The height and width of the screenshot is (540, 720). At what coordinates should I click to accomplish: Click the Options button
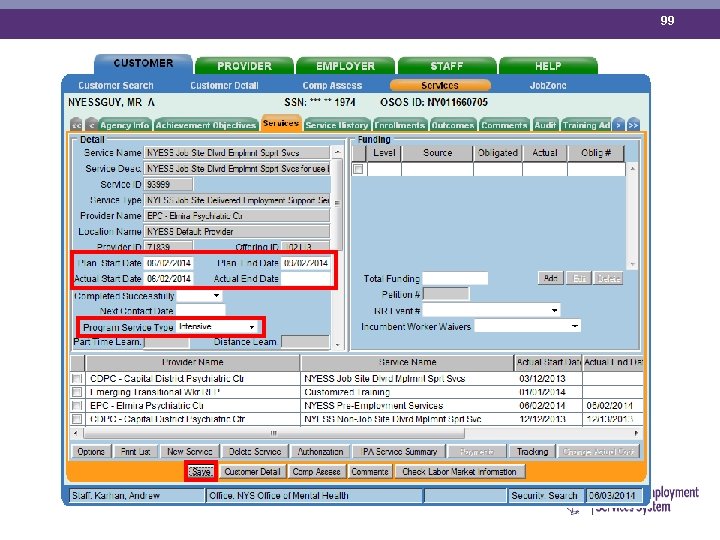91,452
